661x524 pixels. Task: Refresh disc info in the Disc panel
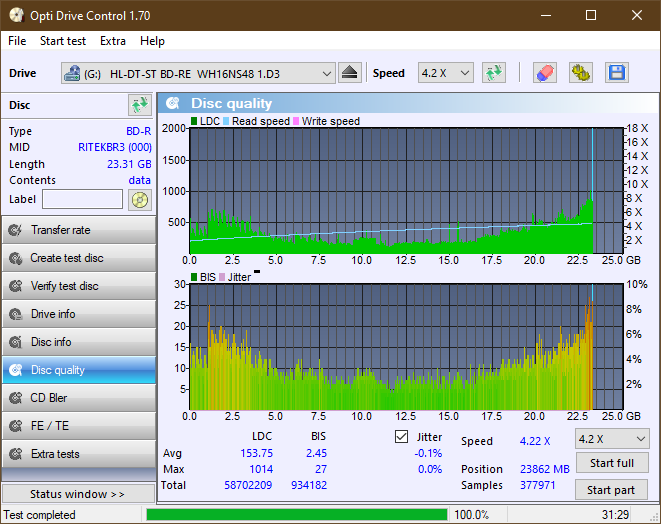point(140,105)
